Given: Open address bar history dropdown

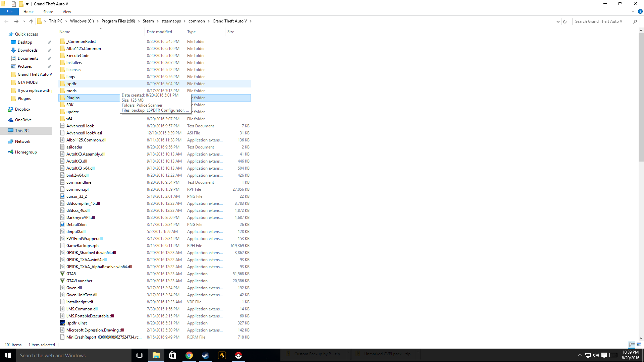Looking at the screenshot, I should tap(558, 21).
